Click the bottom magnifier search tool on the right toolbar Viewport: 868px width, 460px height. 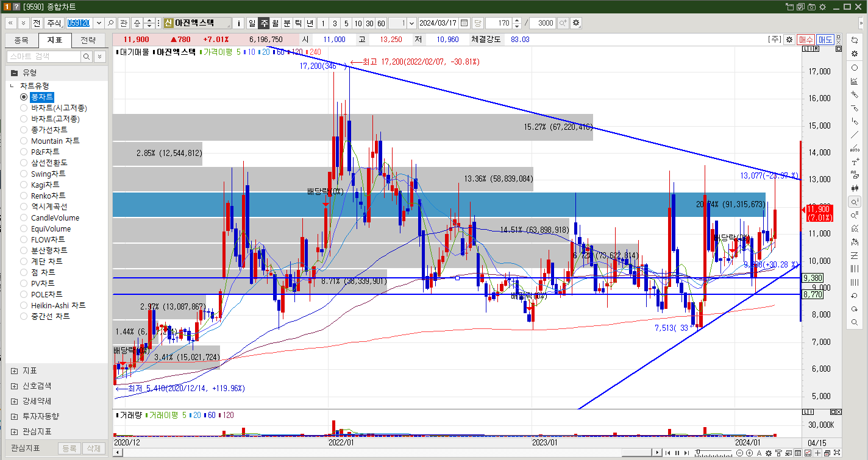855,322
